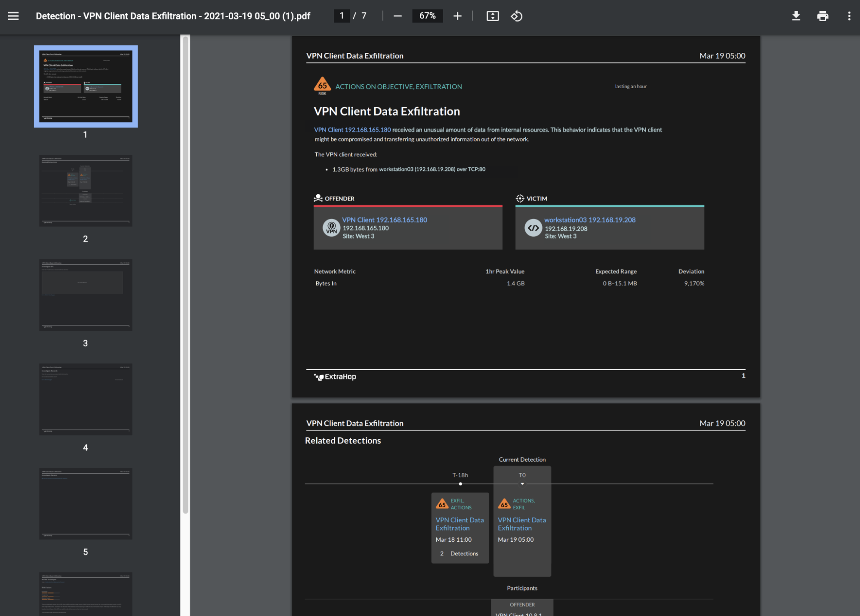Click the ACTIONS ON OBJECTIVE, EXFILTRATION category text
Screen dimensions: 860x616
(x=398, y=86)
